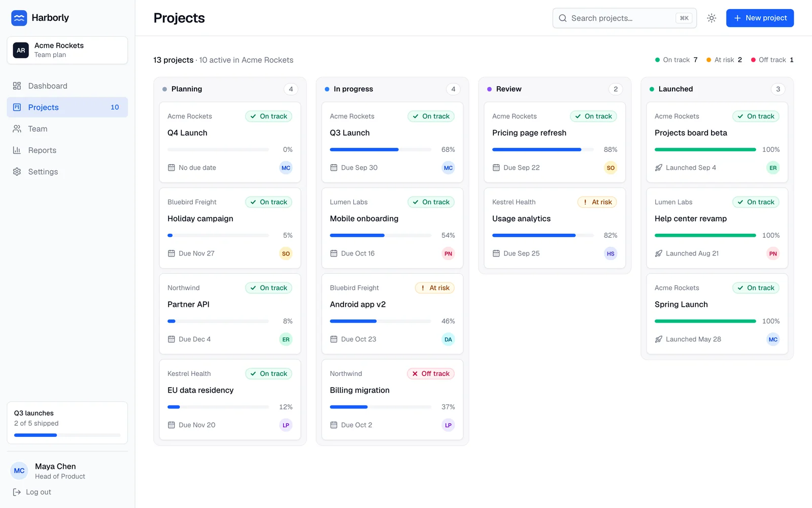Viewport: 812px width, 508px height.
Task: Click At risk badge on Usage analytics
Action: (597, 202)
